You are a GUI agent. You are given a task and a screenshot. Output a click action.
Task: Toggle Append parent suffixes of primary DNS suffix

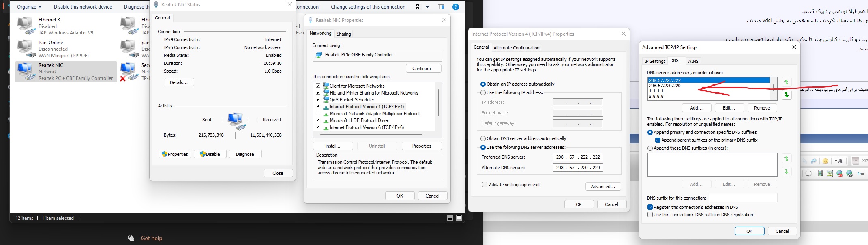[658, 140]
